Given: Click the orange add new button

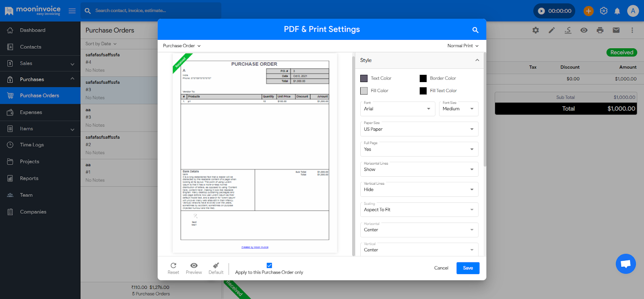Looking at the screenshot, I should point(588,11).
